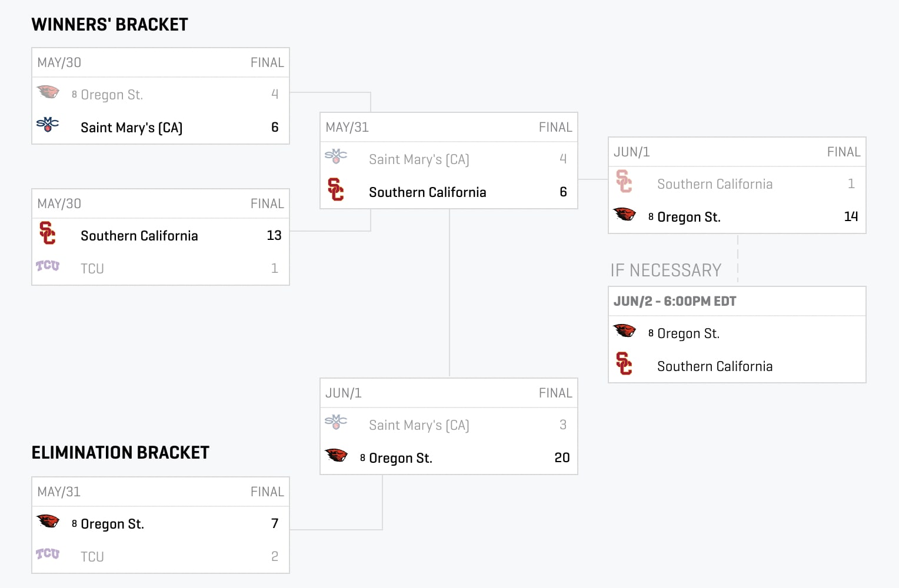Open TCU team in elimination game
Viewport: 899px width, 588px height.
point(92,557)
